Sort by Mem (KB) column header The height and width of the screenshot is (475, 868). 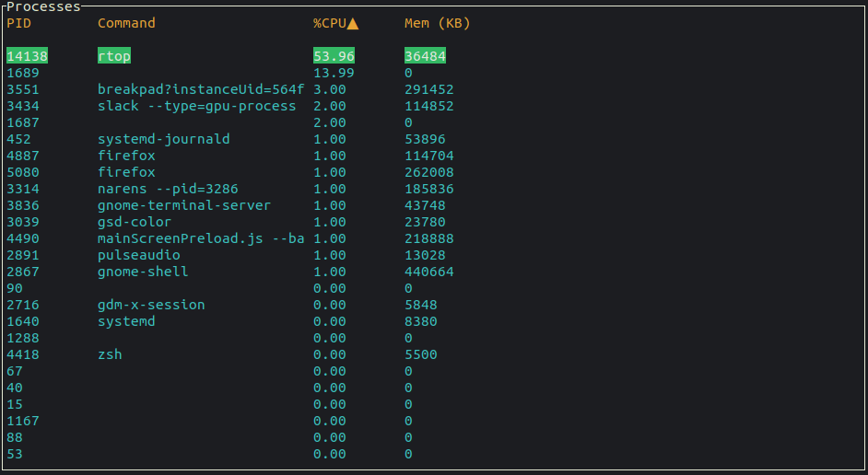tap(438, 23)
